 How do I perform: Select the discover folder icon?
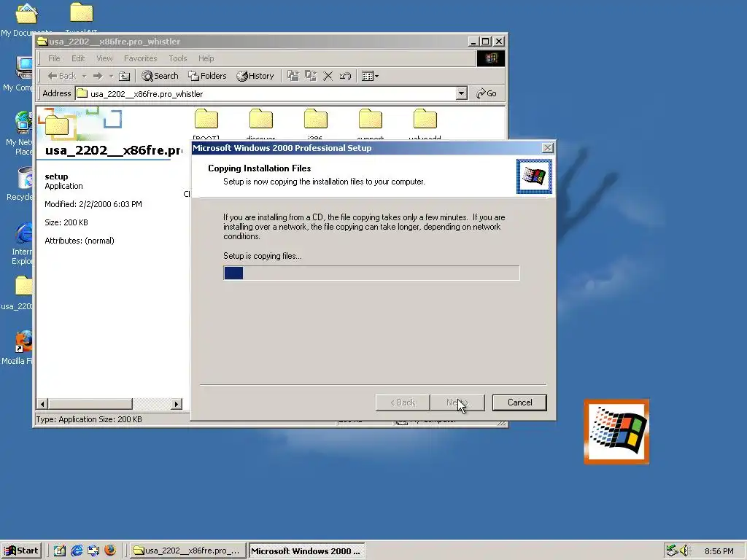[261, 119]
